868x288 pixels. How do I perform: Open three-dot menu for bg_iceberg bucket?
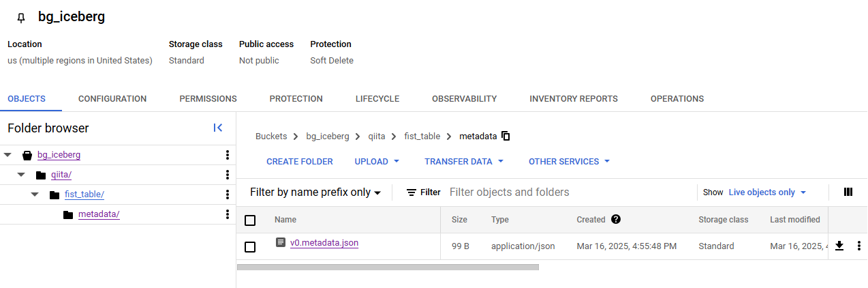click(x=228, y=155)
